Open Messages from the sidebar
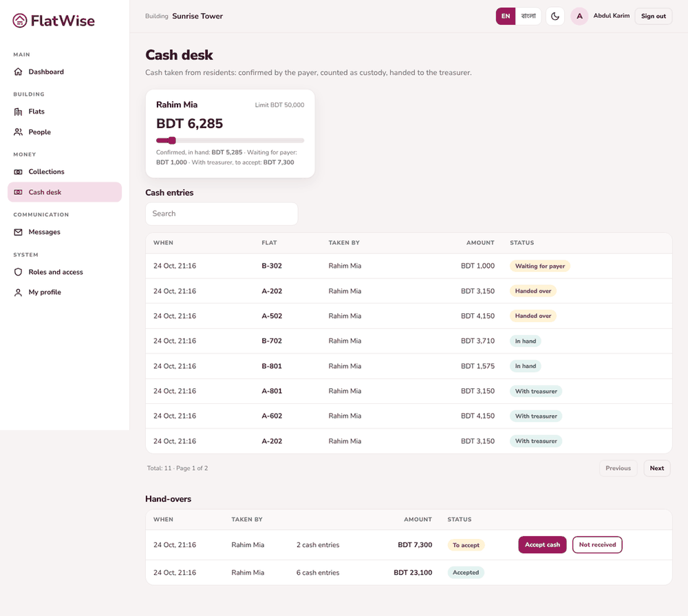The width and height of the screenshot is (688, 616). pos(65,232)
